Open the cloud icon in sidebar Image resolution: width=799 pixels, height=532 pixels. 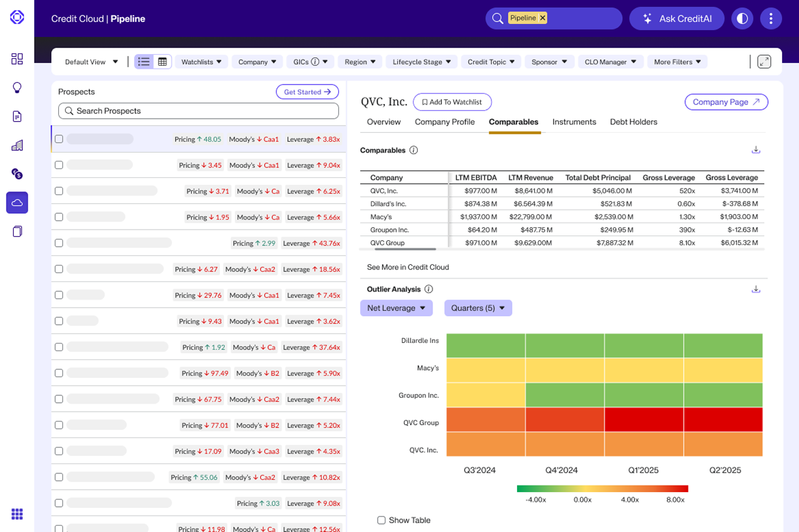click(x=17, y=203)
